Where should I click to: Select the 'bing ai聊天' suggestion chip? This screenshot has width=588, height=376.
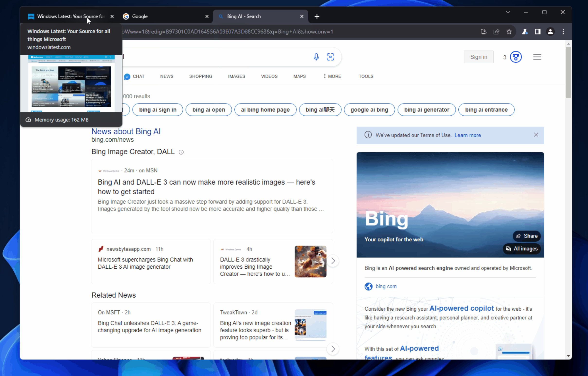[320, 110]
